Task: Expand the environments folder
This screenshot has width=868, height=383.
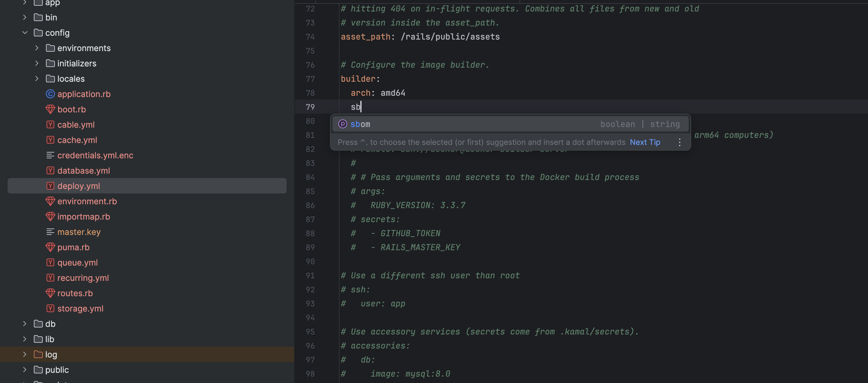Action: pos(37,48)
